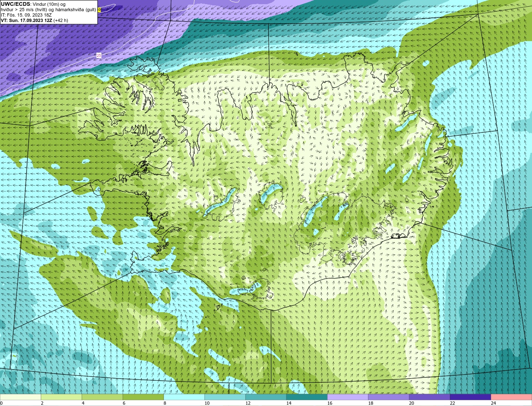Click the olive green 6–8 m/s legend swatch
Viewport: 532px width, 406px height.
(x=143, y=397)
